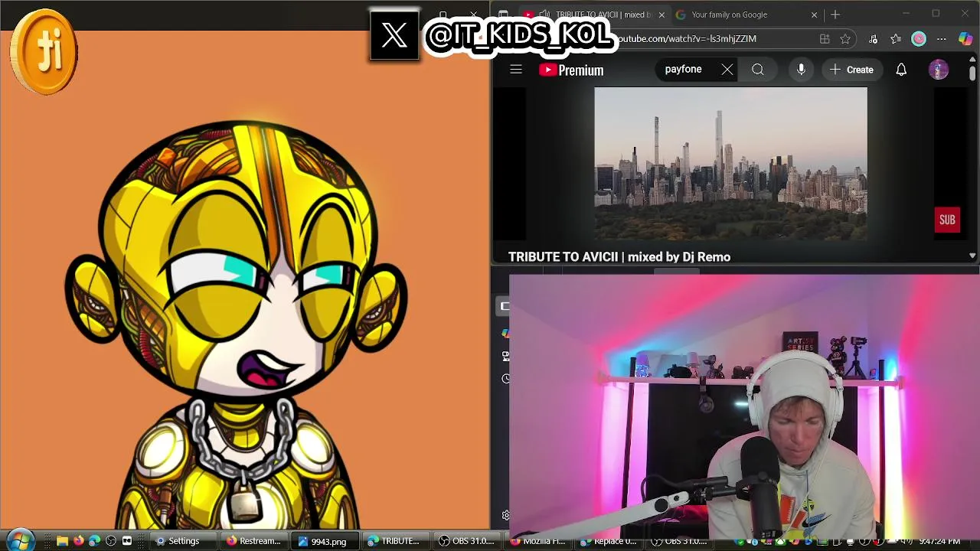Open Edge split screen apps icon
Screen dimensions: 980x551
(x=825, y=39)
